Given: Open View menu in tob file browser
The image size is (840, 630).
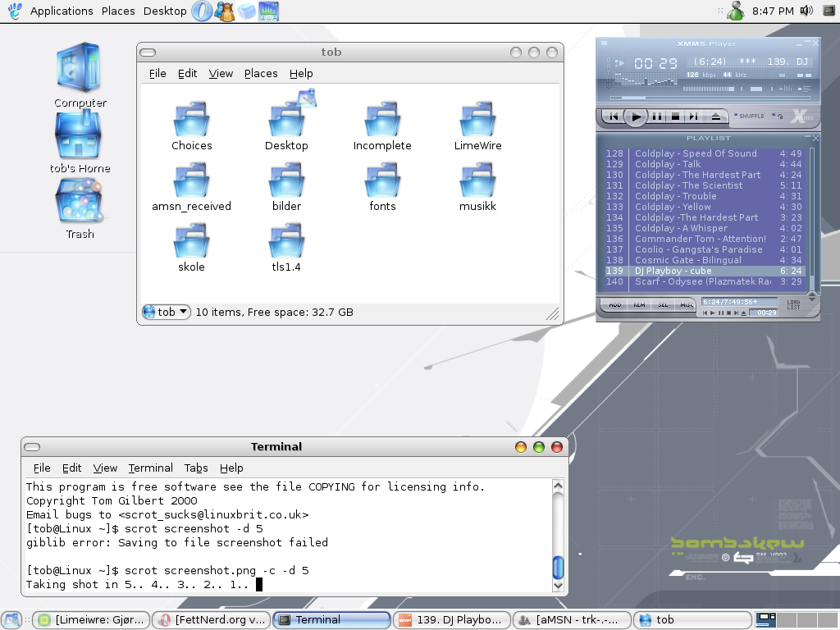Looking at the screenshot, I should coord(221,73).
